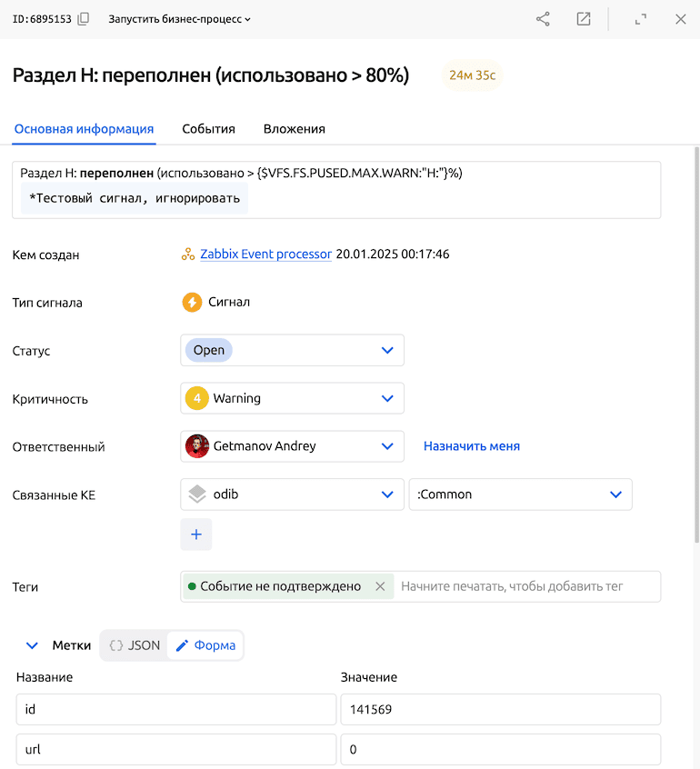Open the 'Запустить бизнес-процесс' menu
The width and height of the screenshot is (700, 769).
coord(179,19)
